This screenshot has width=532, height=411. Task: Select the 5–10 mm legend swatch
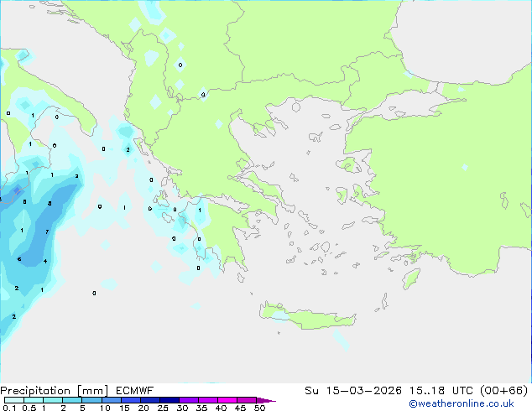tap(92, 400)
